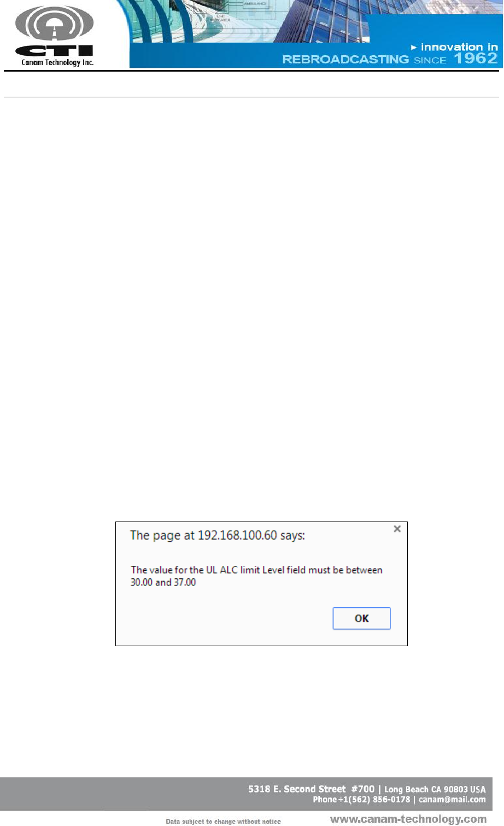Viewport: 504px width, 826px height.
Task: Click the 5318 E. Second Street address
Action: tap(312, 789)
